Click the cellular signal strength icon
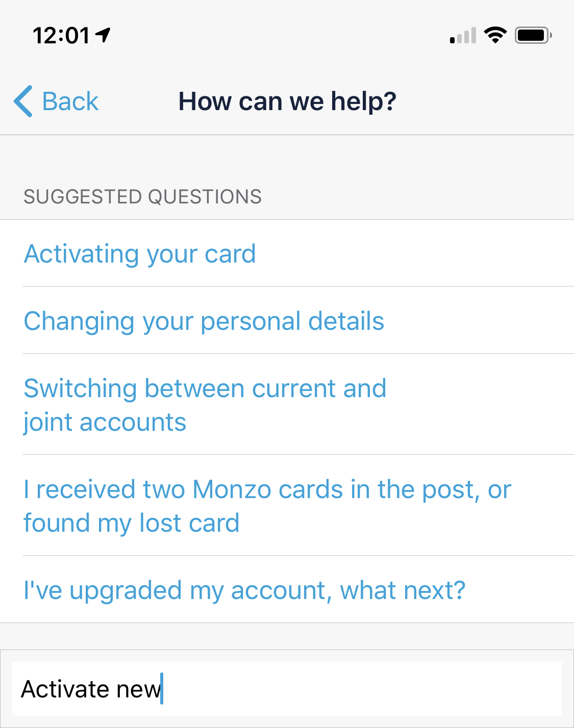Screen dimensions: 574x728 (x=463, y=36)
